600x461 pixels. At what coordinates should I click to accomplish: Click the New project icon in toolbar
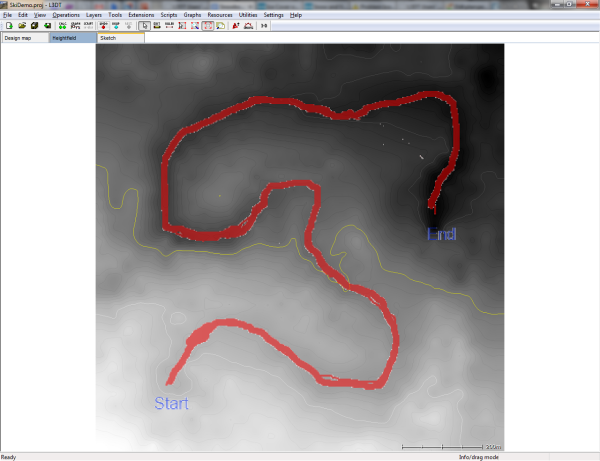(x=8, y=25)
